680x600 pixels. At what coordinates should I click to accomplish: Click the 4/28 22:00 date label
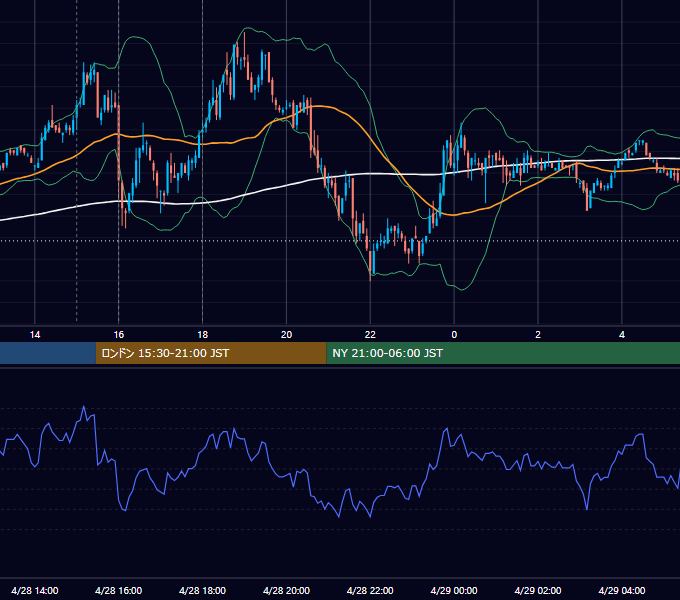coord(370,590)
